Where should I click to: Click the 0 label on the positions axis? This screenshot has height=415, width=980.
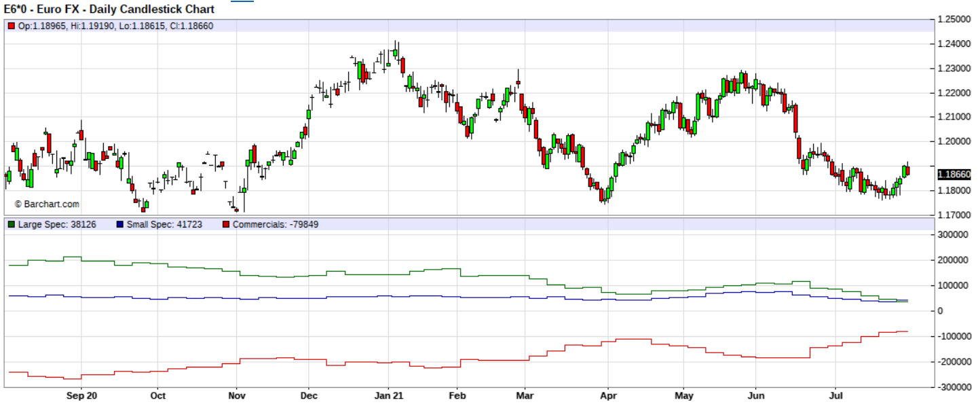pyautogui.click(x=941, y=311)
